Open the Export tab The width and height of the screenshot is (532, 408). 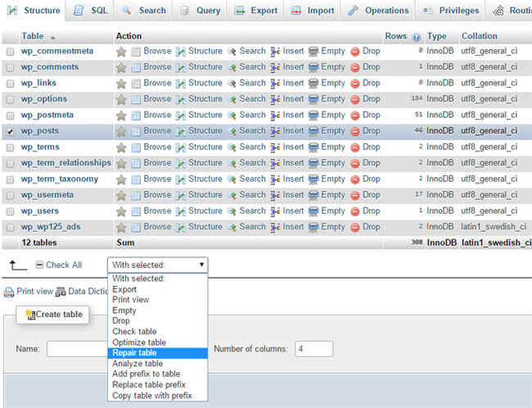[255, 11]
